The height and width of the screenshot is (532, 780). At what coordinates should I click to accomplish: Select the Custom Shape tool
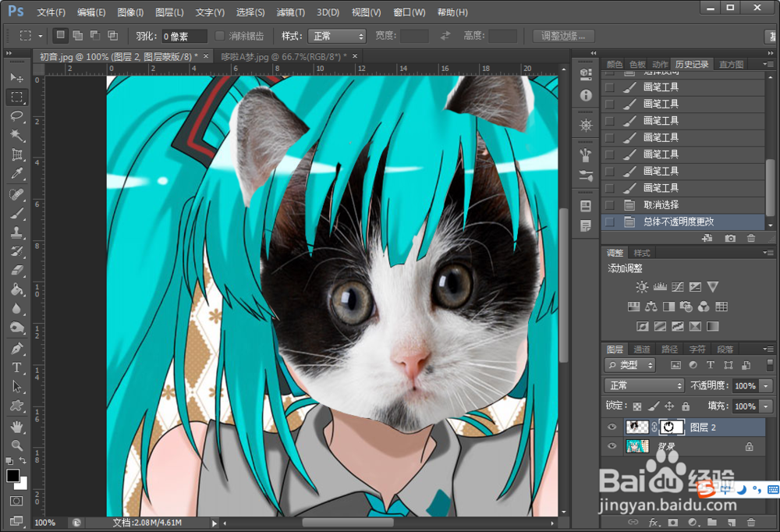coord(16,406)
